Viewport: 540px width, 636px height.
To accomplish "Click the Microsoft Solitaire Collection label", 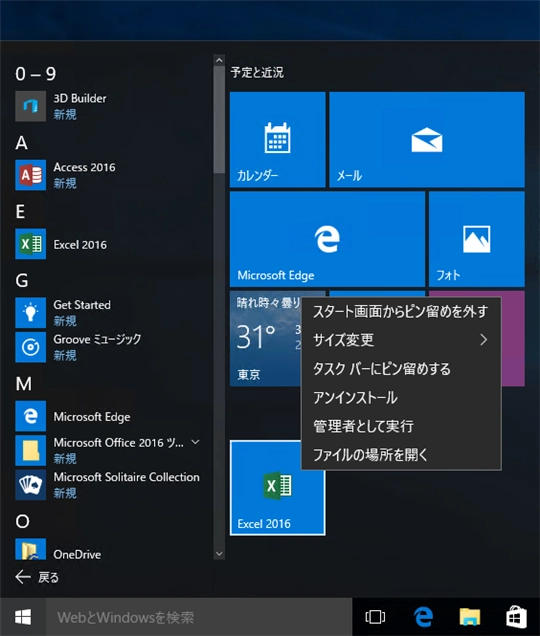I will [x=127, y=477].
